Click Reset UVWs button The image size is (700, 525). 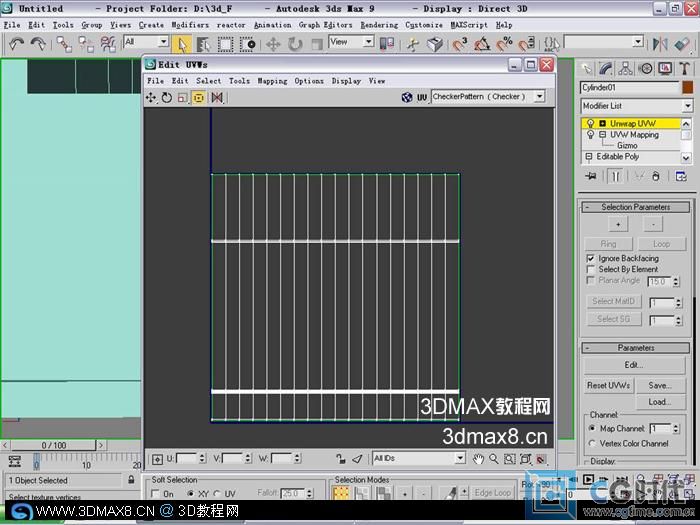608,385
